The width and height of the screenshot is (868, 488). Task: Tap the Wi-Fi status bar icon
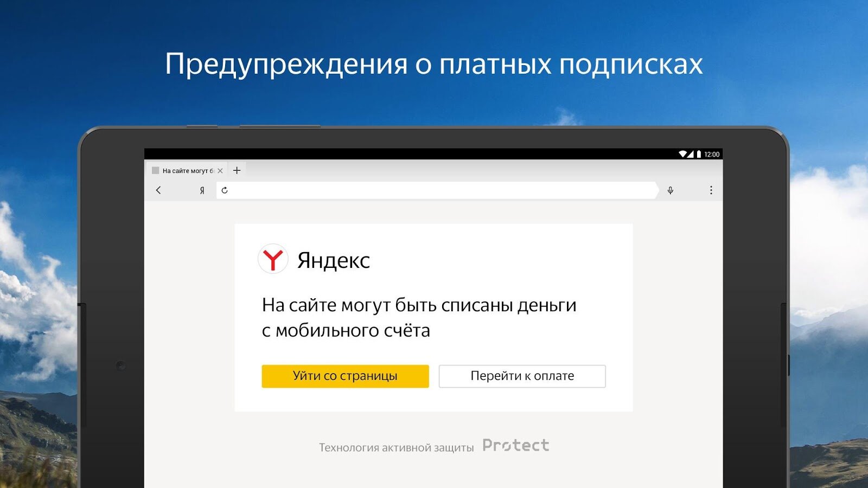tap(683, 155)
